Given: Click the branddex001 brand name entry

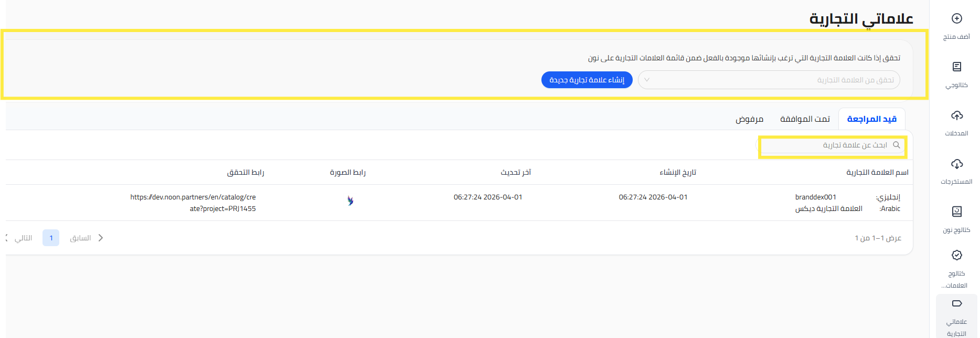Looking at the screenshot, I should click(x=815, y=197).
